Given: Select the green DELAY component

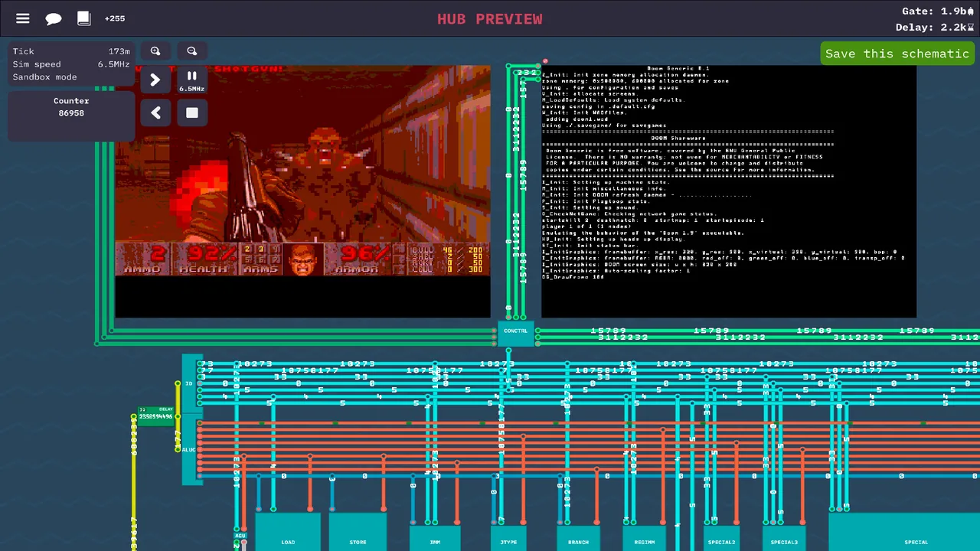Looking at the screenshot, I should click(155, 416).
